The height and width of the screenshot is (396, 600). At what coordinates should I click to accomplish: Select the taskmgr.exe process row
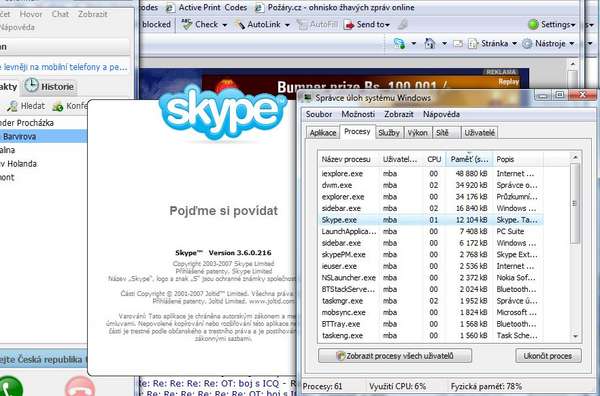pos(430,301)
